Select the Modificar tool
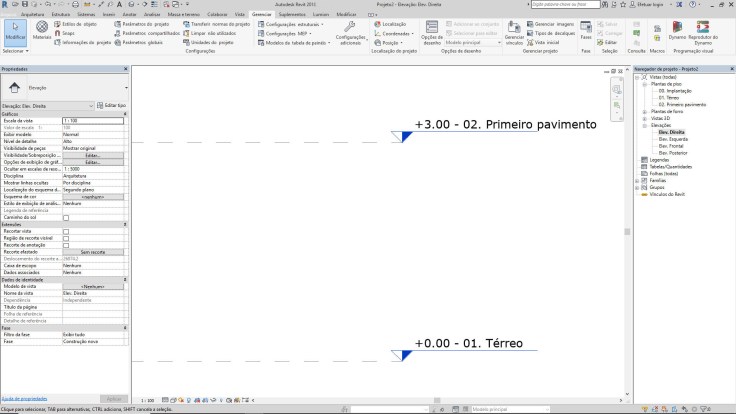The image size is (736, 414). [15, 31]
